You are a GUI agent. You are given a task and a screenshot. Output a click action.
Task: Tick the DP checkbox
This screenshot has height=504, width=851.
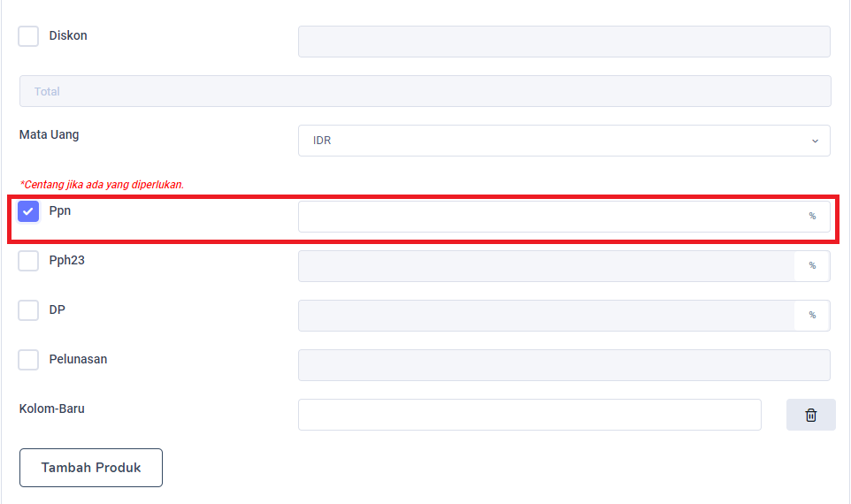(x=28, y=310)
